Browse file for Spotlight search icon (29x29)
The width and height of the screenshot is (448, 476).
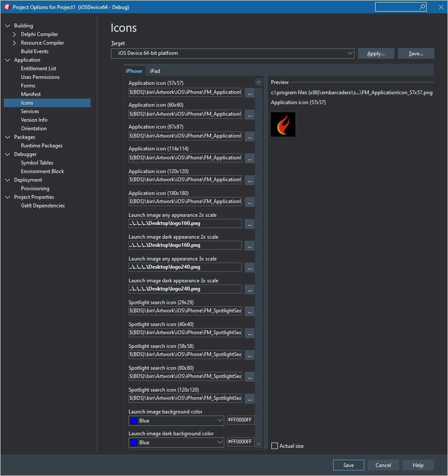click(250, 311)
